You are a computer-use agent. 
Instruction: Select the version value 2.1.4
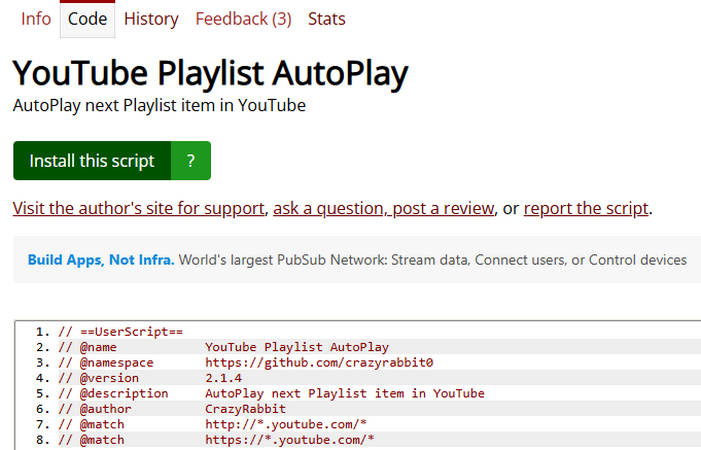[223, 378]
